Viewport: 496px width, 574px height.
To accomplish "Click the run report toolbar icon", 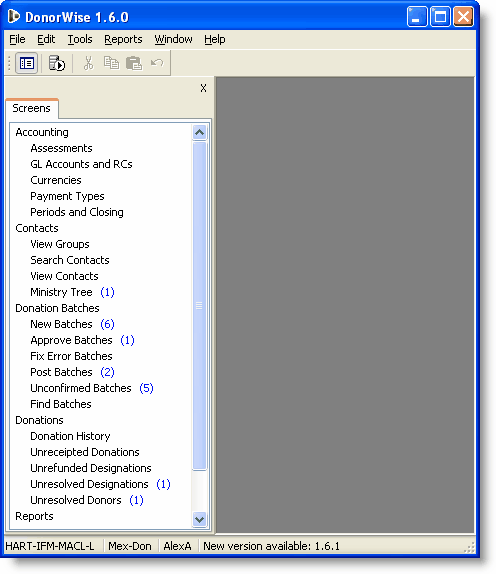I will pyautogui.click(x=57, y=63).
